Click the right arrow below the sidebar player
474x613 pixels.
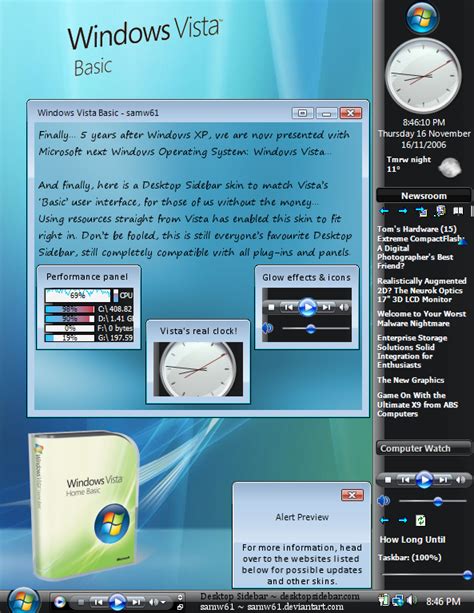click(x=402, y=520)
